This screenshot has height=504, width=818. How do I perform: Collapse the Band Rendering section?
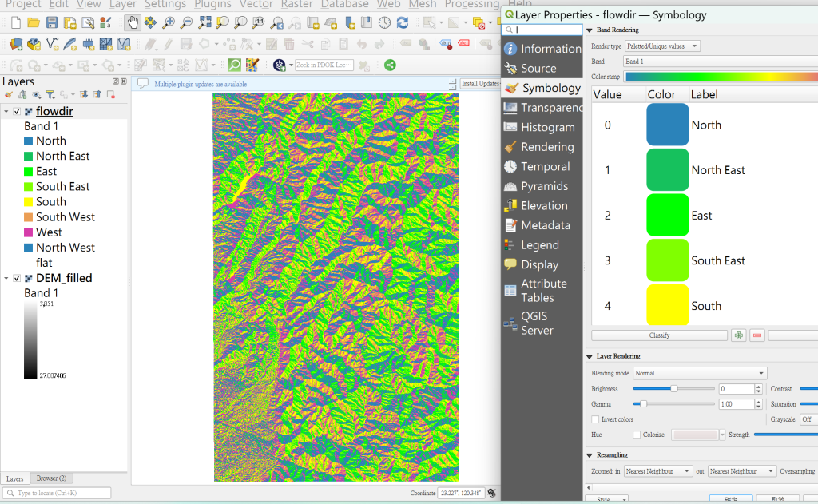[x=590, y=30]
